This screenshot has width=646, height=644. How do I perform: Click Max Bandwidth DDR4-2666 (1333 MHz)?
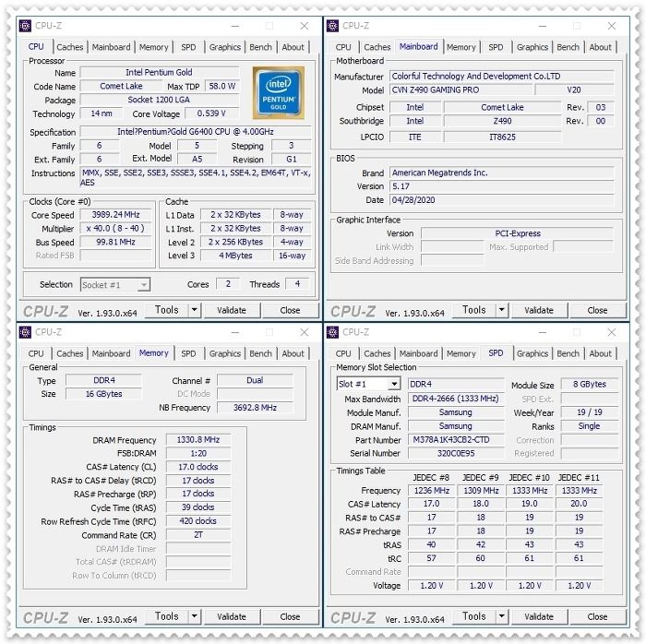[456, 399]
